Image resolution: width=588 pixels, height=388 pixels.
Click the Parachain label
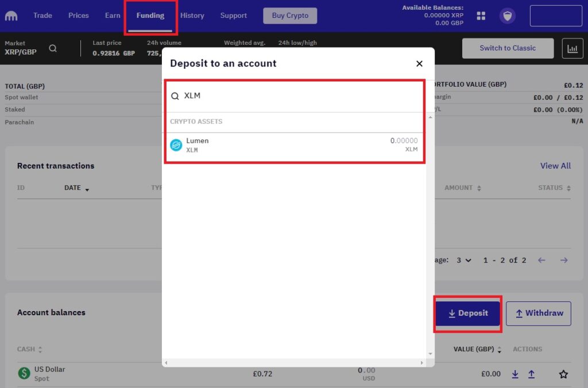click(19, 122)
